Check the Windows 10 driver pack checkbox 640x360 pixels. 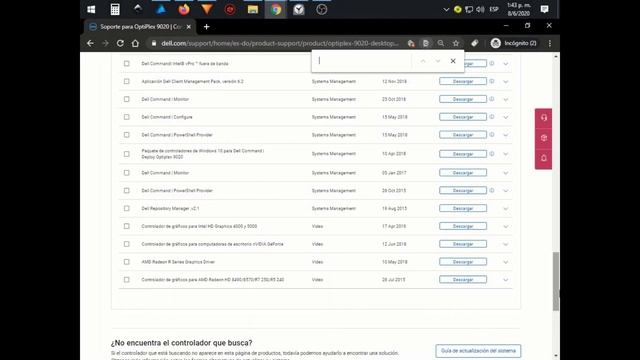click(127, 154)
